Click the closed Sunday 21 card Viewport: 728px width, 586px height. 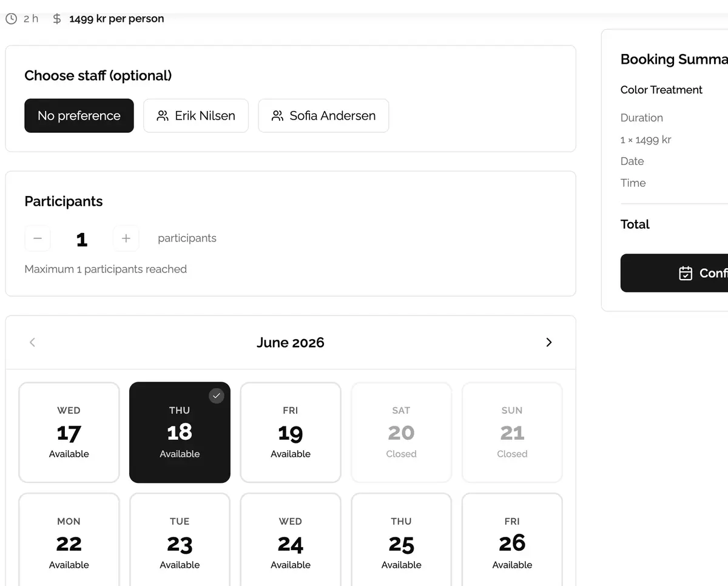[x=512, y=433]
